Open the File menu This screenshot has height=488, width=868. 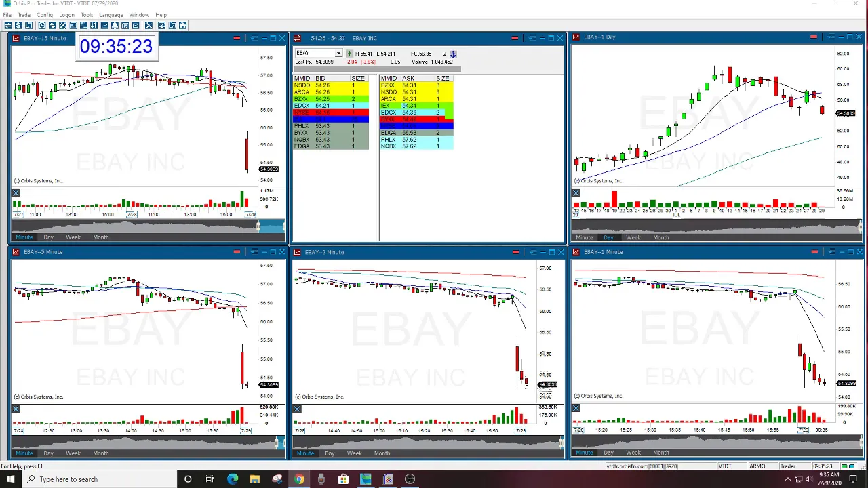[7, 15]
